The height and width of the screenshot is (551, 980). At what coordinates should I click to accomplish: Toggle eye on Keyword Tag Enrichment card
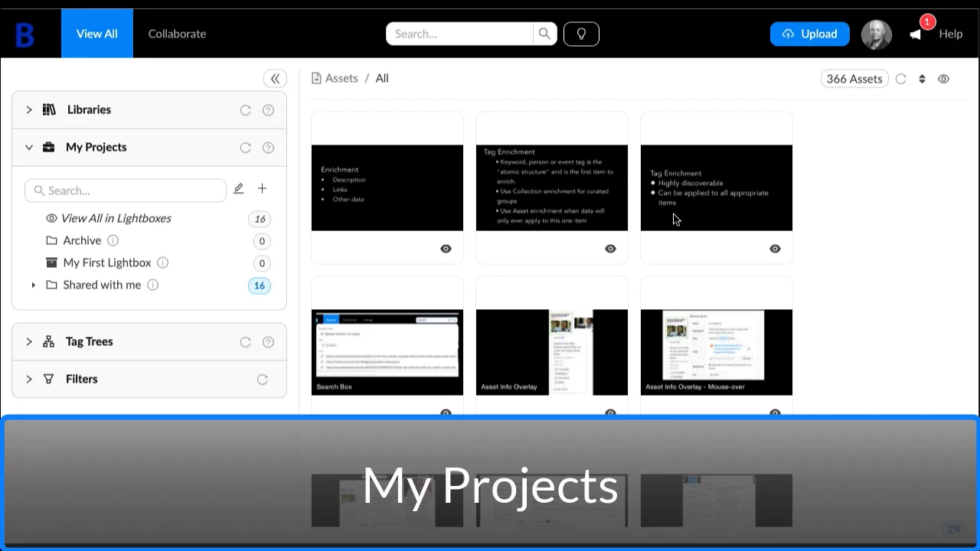tap(610, 249)
